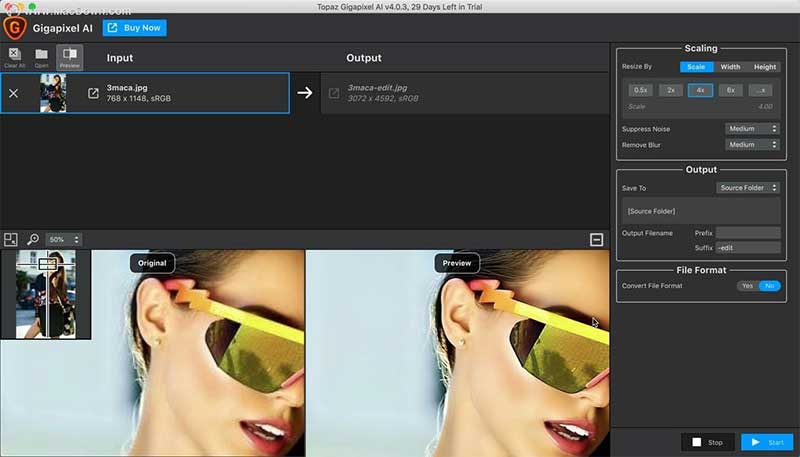Click the Buy Now button
The width and height of the screenshot is (800, 457).
coord(135,28)
